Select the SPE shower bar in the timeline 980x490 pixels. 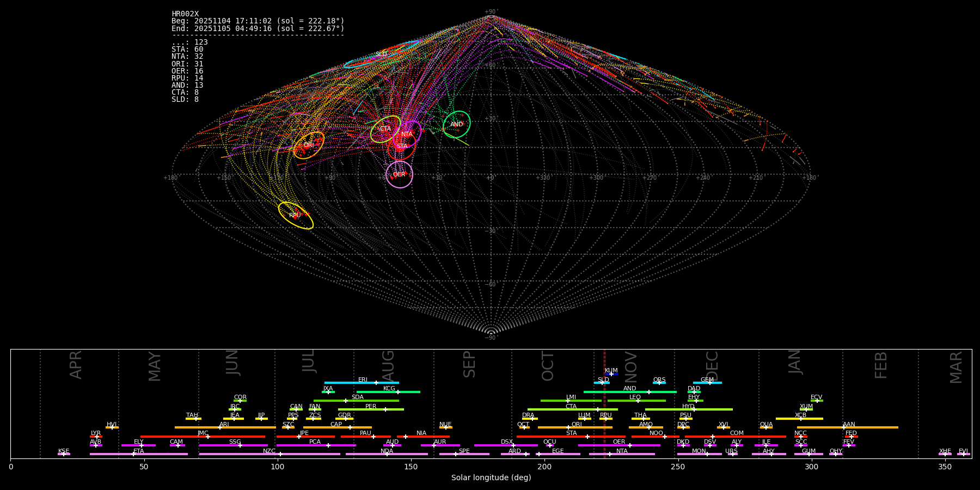[464, 454]
